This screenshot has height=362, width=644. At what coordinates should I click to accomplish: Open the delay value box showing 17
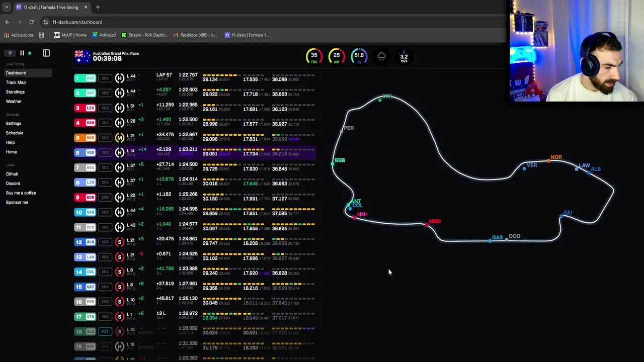click(10, 53)
